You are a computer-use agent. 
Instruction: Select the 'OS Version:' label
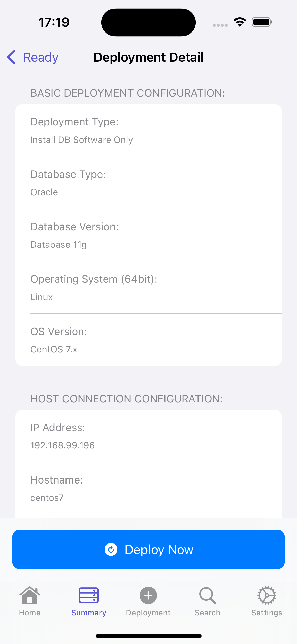(x=59, y=332)
